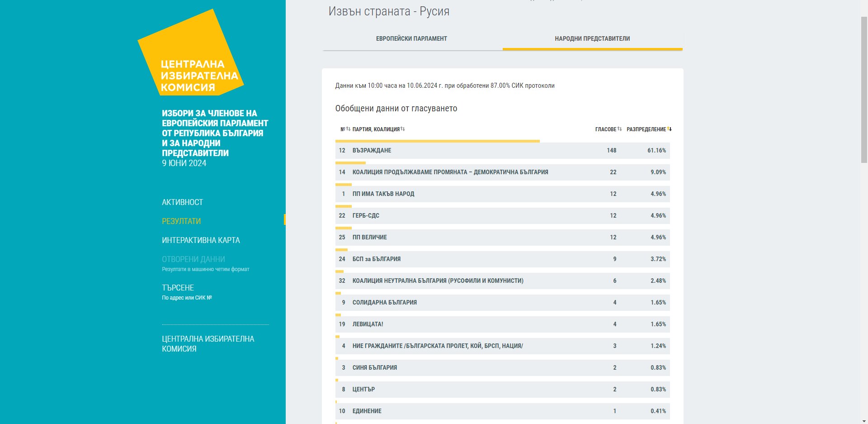This screenshot has height=424, width=868.
Task: Click the 1.24% distribution value
Action: click(x=658, y=346)
